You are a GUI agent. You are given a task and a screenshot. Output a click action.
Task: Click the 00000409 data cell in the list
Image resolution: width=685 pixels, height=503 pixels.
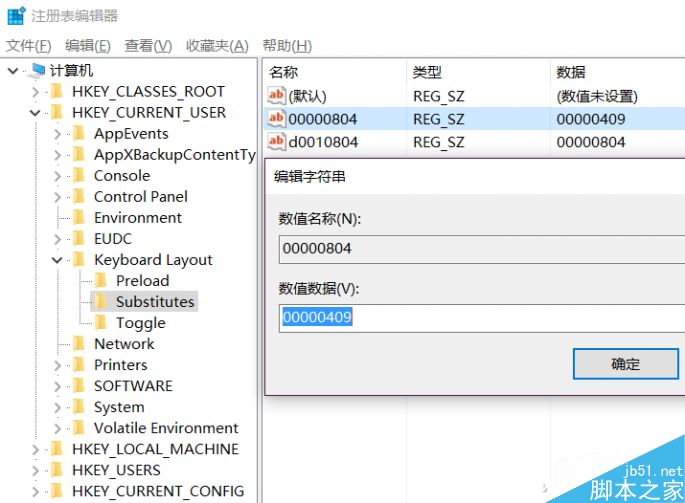click(x=591, y=119)
